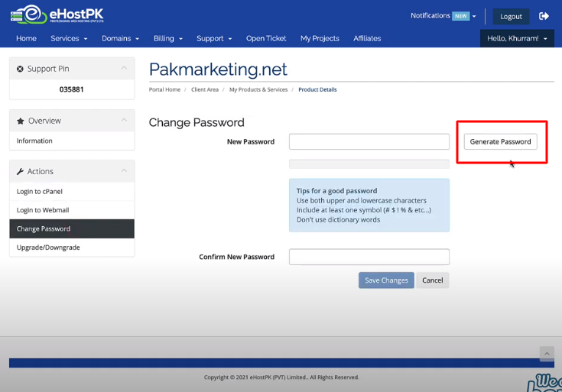Click the Support Pin lifebuoy icon

20,69
